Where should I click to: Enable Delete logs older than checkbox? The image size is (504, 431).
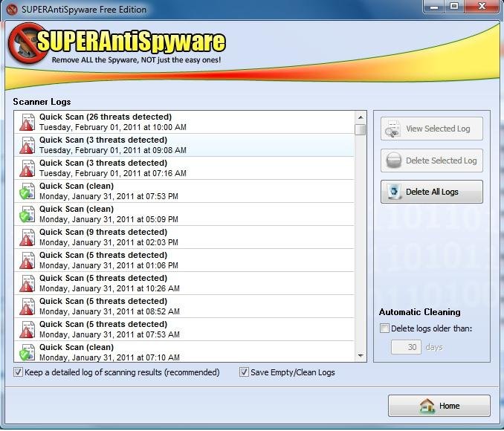384,328
